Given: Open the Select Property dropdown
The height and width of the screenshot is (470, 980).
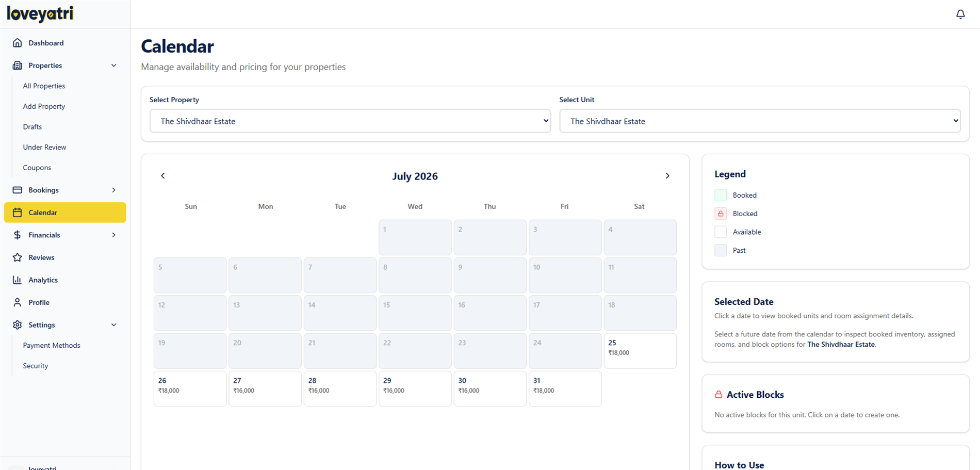Looking at the screenshot, I should point(350,121).
